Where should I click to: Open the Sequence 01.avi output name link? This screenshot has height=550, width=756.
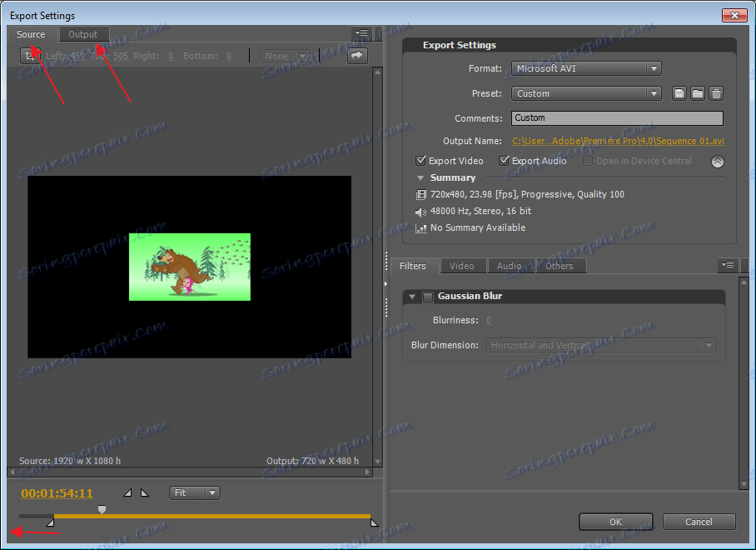(x=617, y=141)
